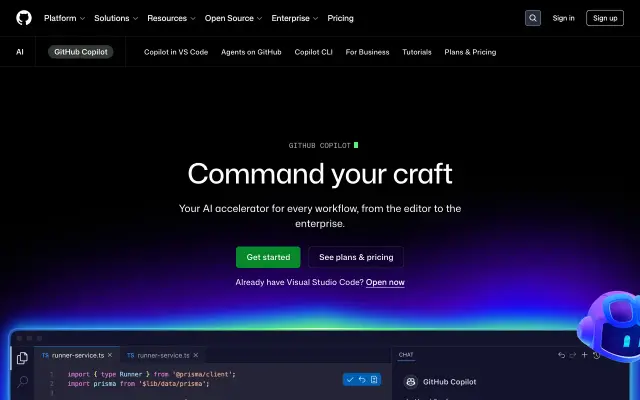
Task: Go to Copilot in VS Code
Action: (x=176, y=52)
